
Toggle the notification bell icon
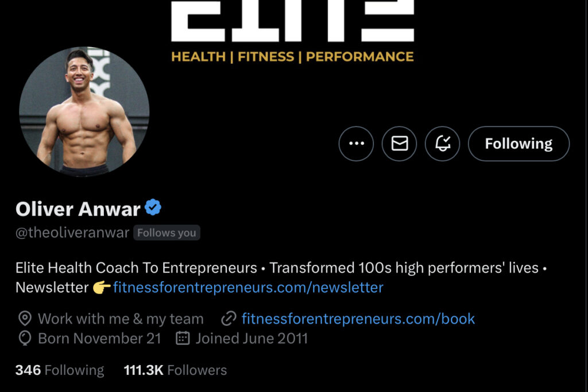(443, 144)
